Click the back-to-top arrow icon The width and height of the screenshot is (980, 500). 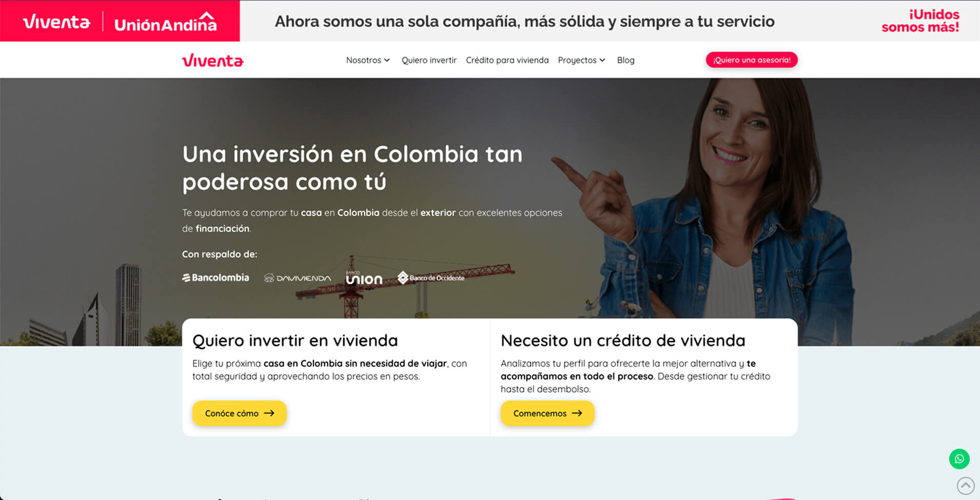(966, 485)
